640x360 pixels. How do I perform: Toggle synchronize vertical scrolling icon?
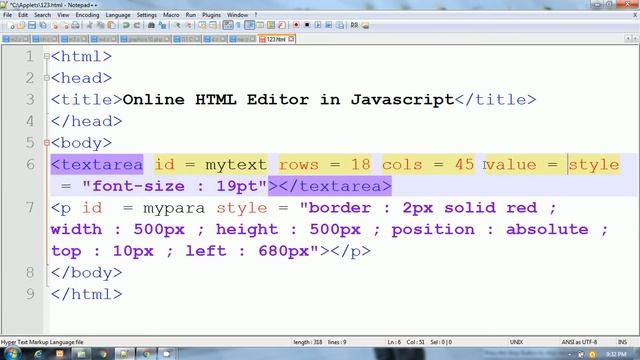tap(203, 25)
